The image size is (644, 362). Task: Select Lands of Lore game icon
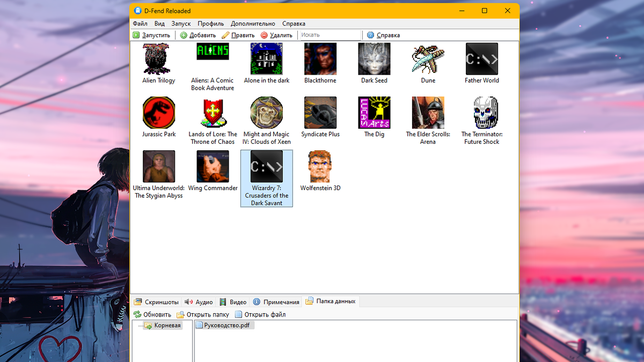213,113
